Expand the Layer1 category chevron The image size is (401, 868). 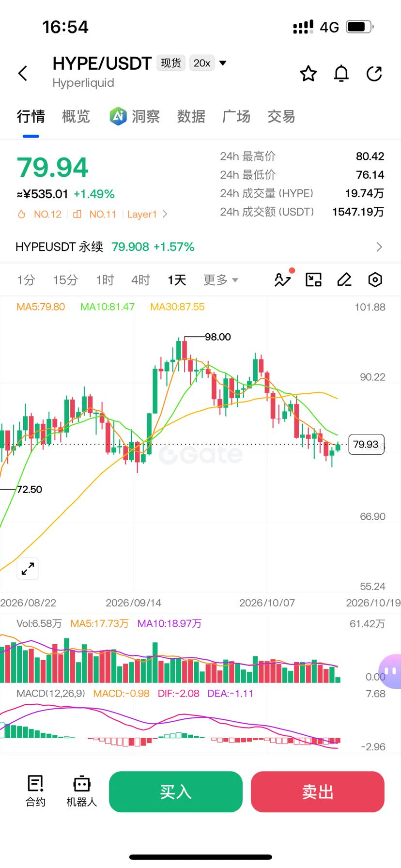pyautogui.click(x=165, y=214)
